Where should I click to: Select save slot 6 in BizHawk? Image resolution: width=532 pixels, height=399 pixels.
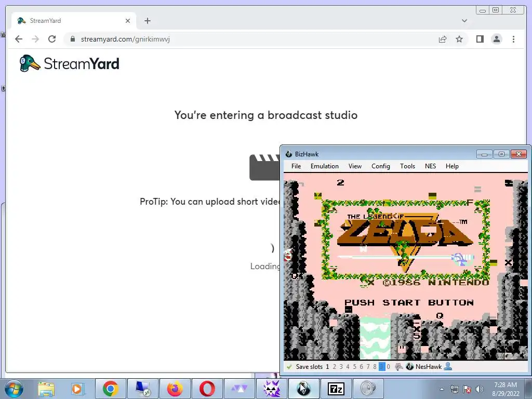pyautogui.click(x=362, y=367)
